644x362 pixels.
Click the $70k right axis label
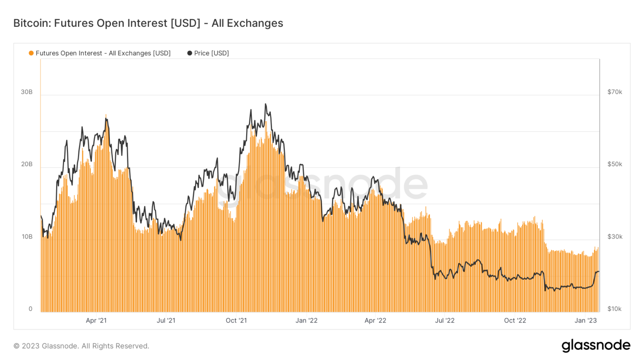tap(615, 92)
